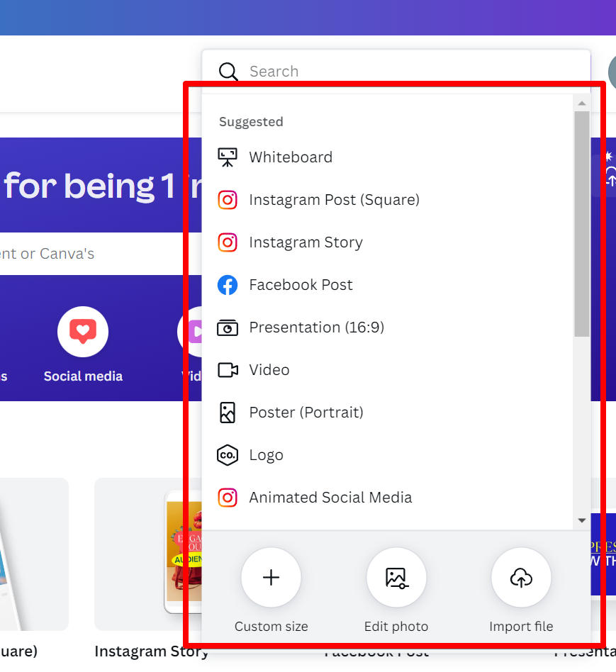Focus the Search input field
Image resolution: width=616 pixels, height=672 pixels.
396,71
